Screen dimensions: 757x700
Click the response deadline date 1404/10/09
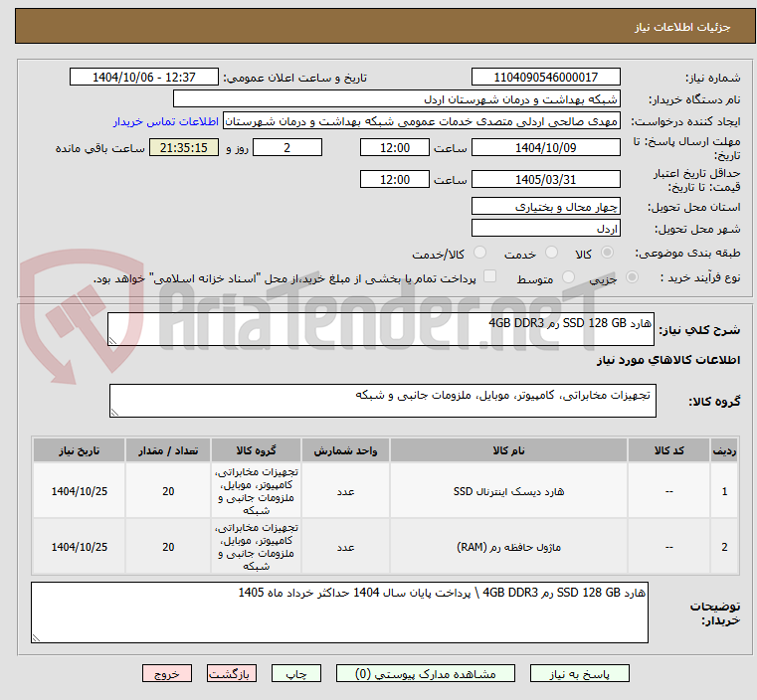[x=545, y=147]
